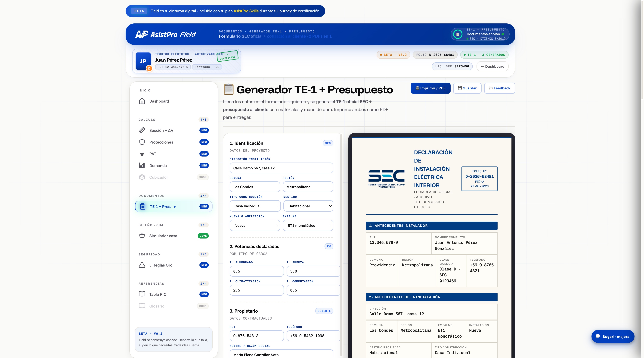
Task: Click the TE-1 · 3 GENERADOS badge
Action: click(484, 55)
